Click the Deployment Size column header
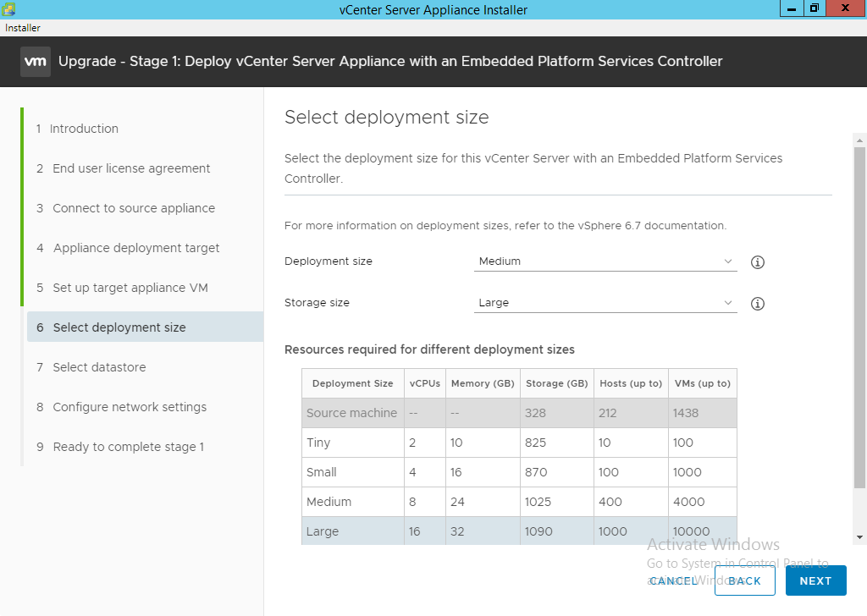This screenshot has width=867, height=616. (x=353, y=383)
